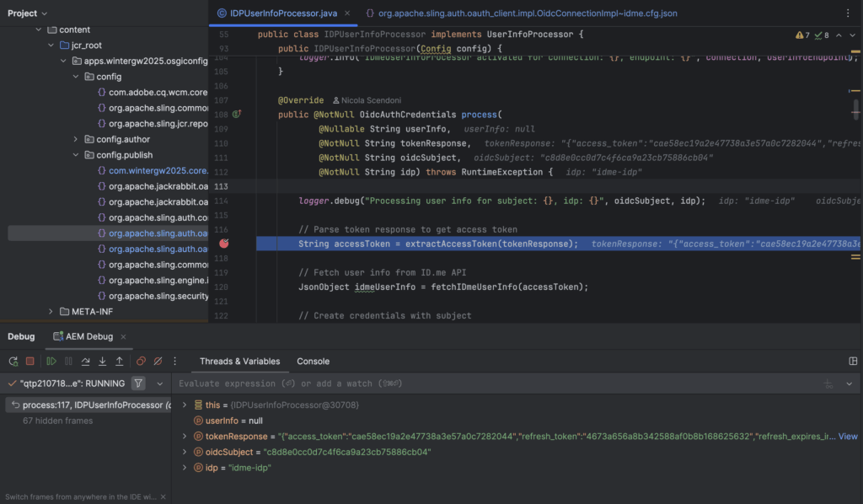Stop the debug session
Screen dimensions: 863x504
coord(30,362)
